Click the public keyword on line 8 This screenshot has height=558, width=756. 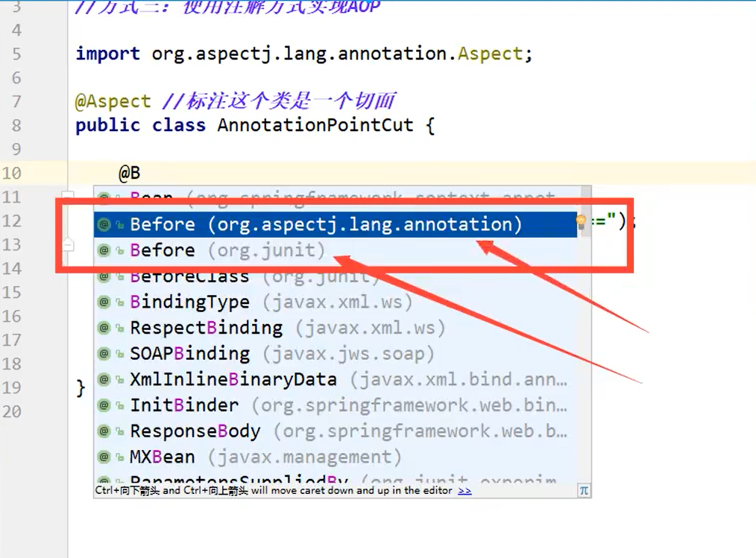(x=107, y=125)
